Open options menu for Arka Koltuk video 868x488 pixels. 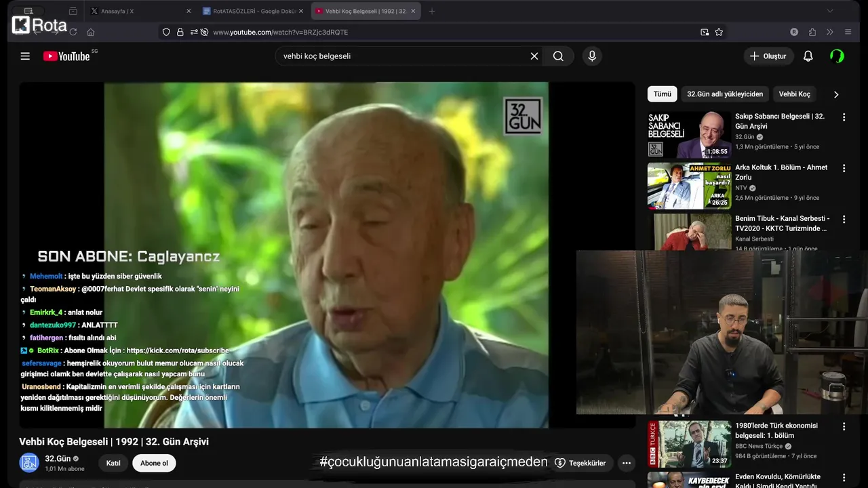(x=844, y=168)
